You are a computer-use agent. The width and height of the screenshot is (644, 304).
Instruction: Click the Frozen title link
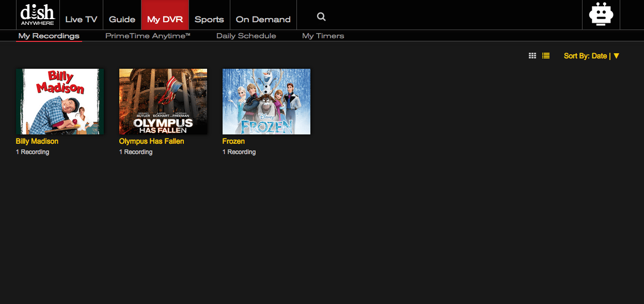coord(233,141)
